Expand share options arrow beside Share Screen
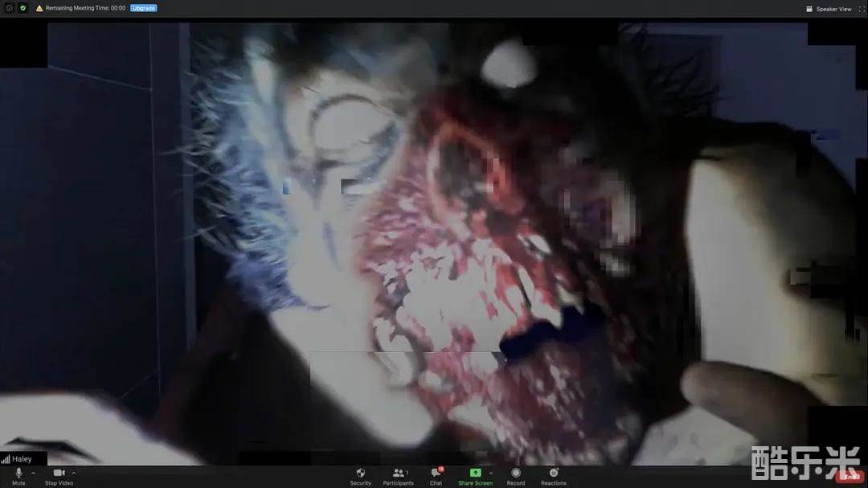 [x=491, y=473]
